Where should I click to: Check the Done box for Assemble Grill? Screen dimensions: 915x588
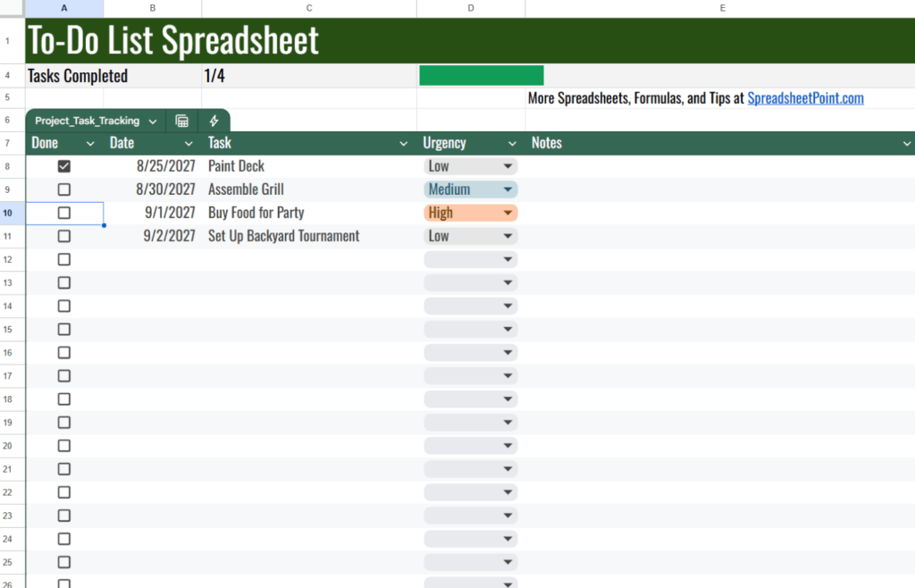pos(64,189)
